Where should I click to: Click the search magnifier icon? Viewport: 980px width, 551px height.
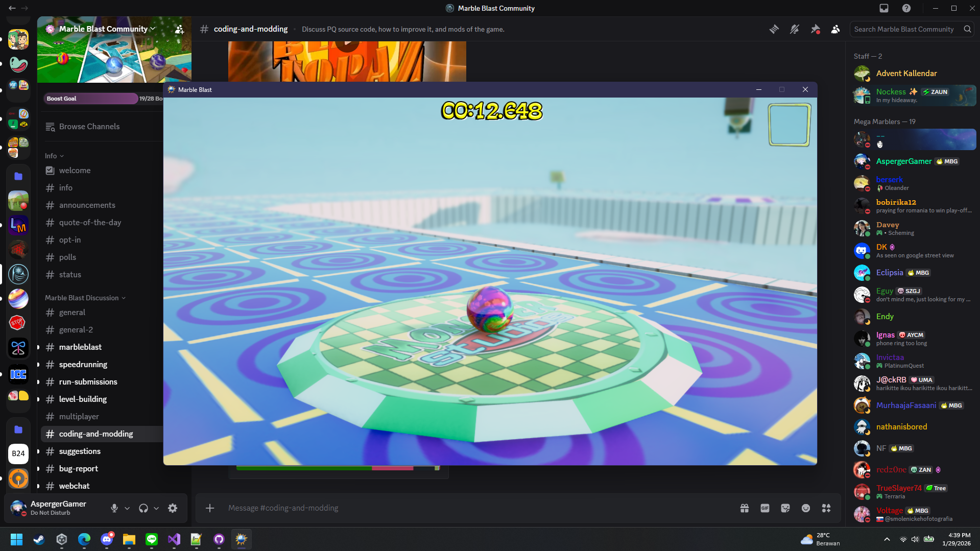[x=967, y=29]
